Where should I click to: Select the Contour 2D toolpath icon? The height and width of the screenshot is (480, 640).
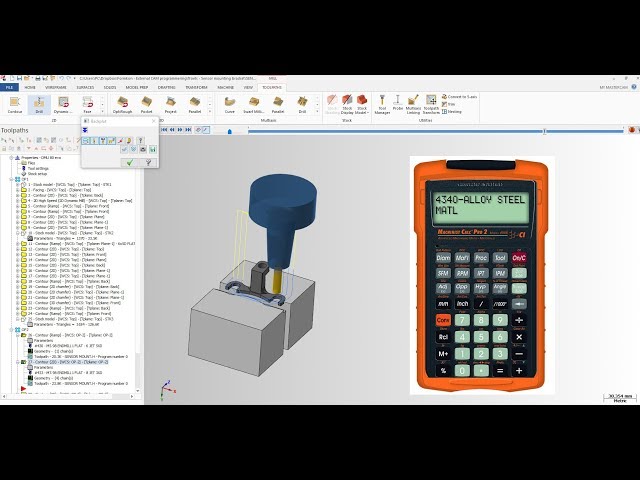pyautogui.click(x=15, y=104)
